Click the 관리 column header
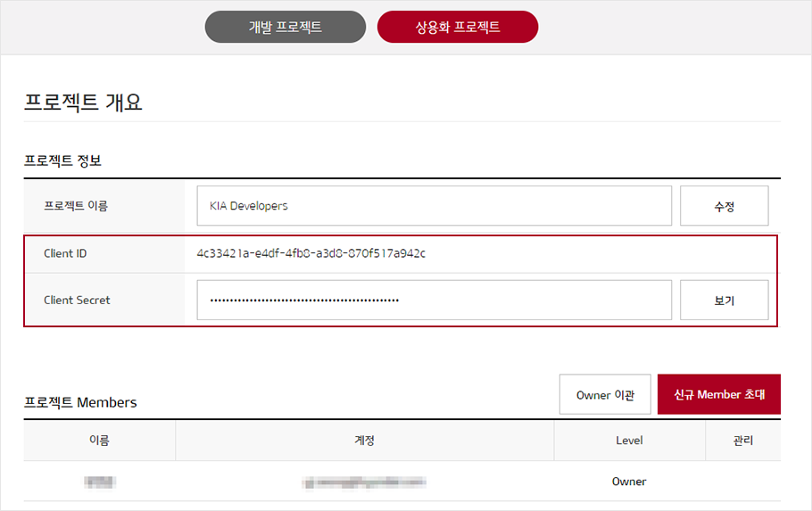The height and width of the screenshot is (511, 812). coord(742,441)
